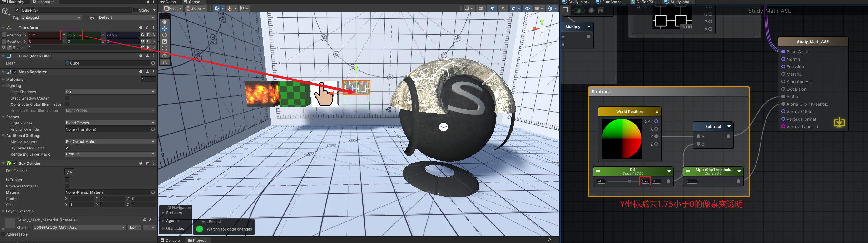Click Hot Reload green status indicator

click(x=200, y=229)
